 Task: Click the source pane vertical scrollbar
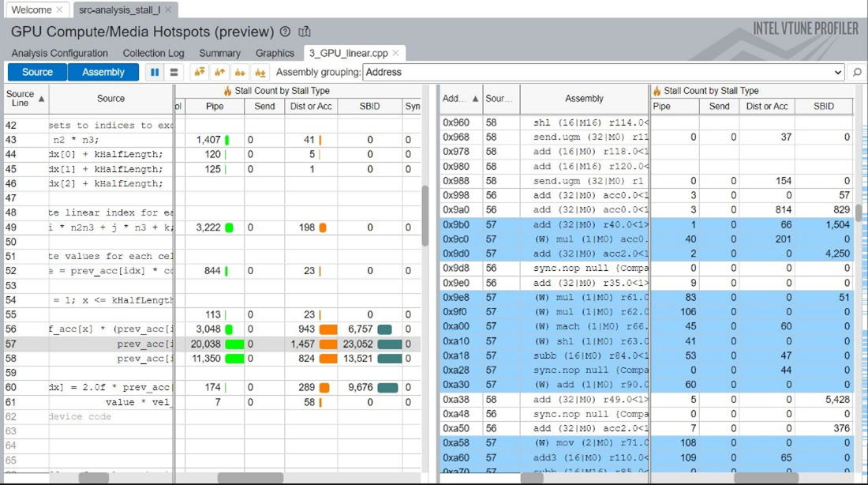click(x=425, y=215)
